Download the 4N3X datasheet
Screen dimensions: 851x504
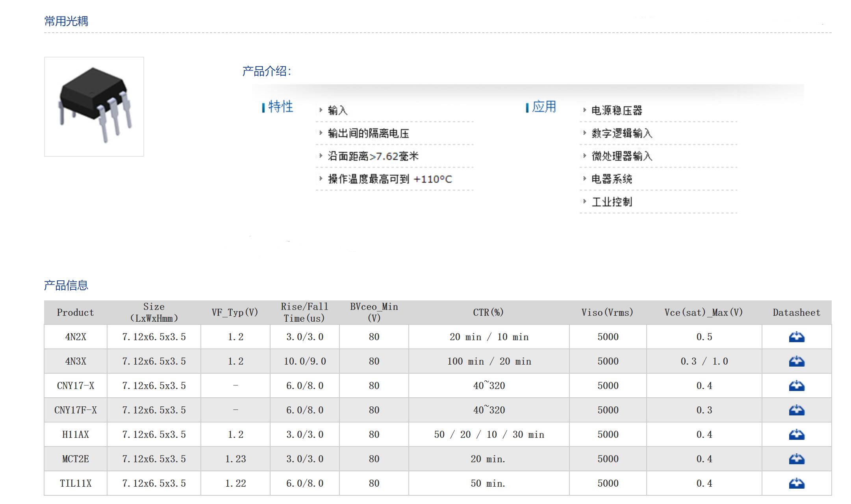point(796,361)
